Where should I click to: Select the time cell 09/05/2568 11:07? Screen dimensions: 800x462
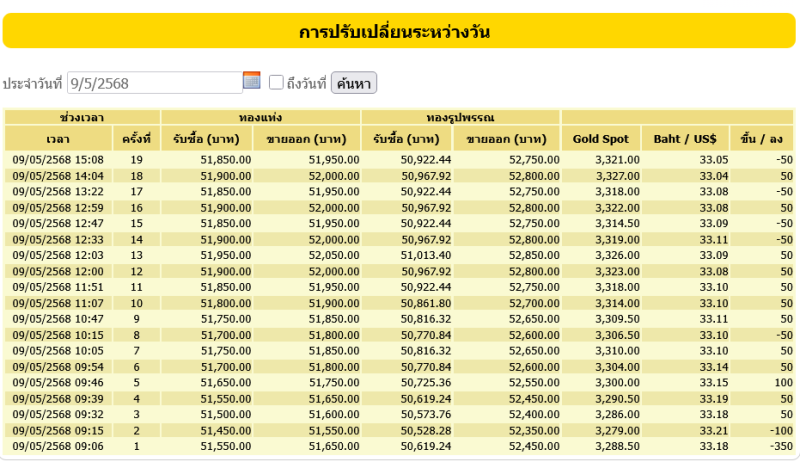[x=58, y=303]
